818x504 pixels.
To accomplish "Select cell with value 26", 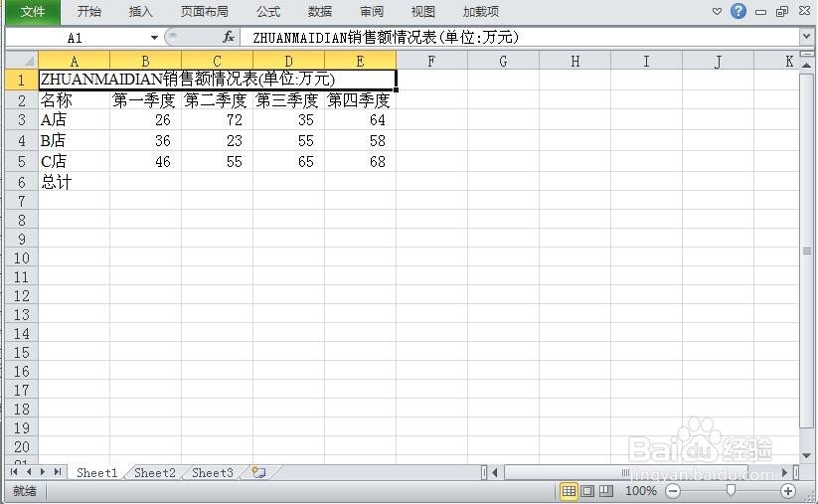I will pos(145,120).
